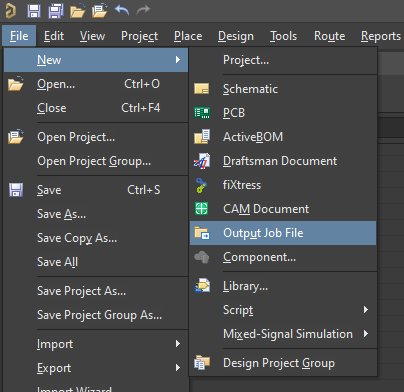Click the cloud Component icon
This screenshot has height=392, width=404.
[x=201, y=257]
